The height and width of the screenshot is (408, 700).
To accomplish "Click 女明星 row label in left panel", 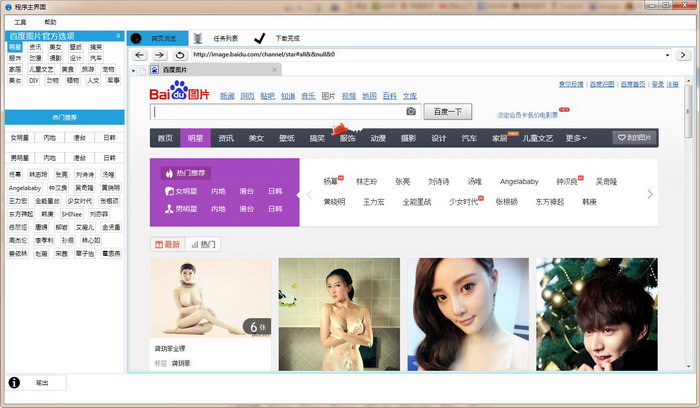I will tap(20, 137).
